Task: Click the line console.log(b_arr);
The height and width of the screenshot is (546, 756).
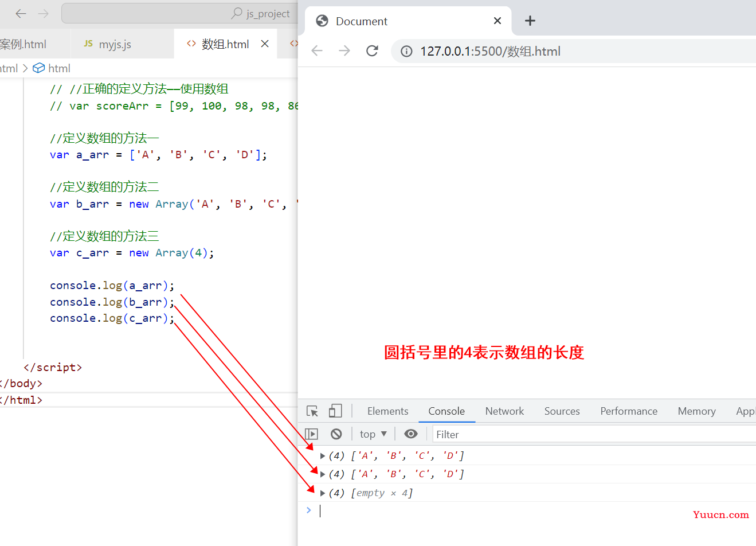Action: pos(112,302)
